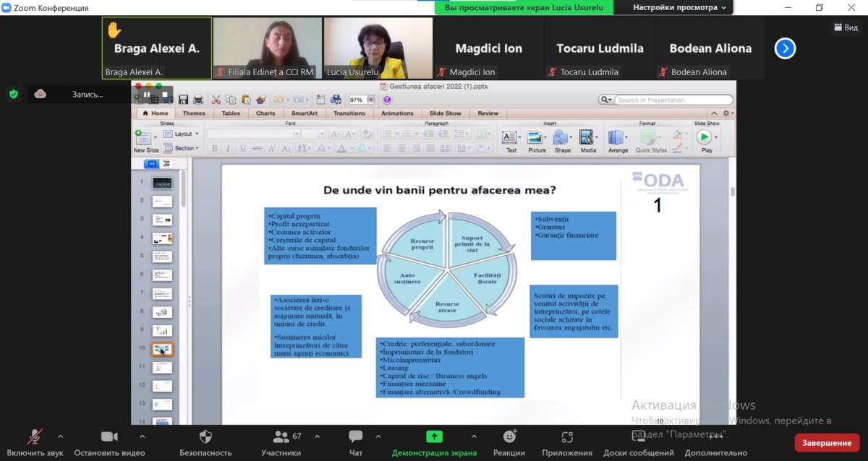Switch to the Transitions ribbon tab
Image resolution: width=868 pixels, height=461 pixels.
349,113
